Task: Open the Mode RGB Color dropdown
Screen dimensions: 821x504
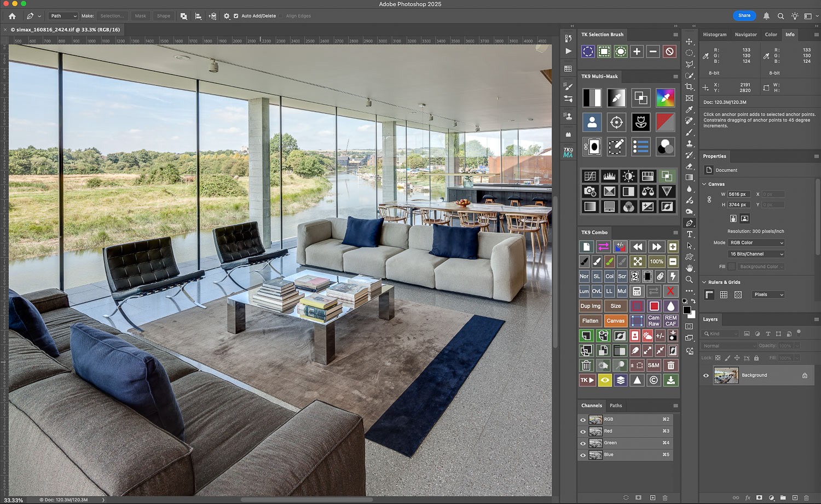Action: tap(756, 242)
